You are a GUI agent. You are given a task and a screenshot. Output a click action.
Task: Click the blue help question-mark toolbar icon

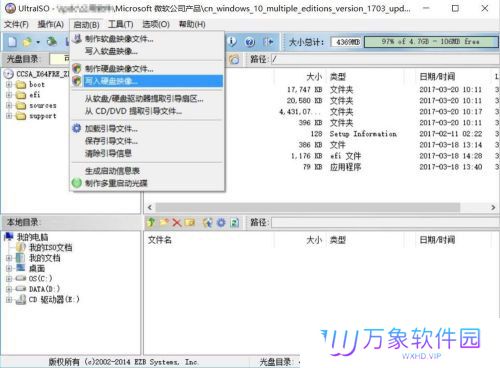click(250, 42)
